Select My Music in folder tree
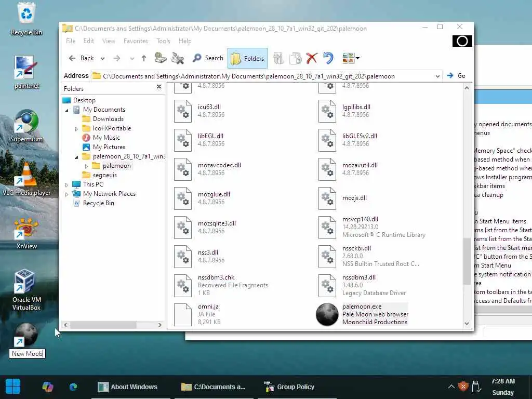532x399 pixels. point(106,137)
